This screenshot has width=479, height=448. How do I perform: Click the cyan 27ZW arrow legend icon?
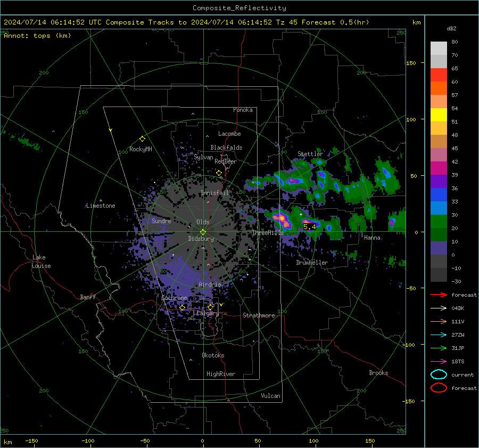click(439, 335)
